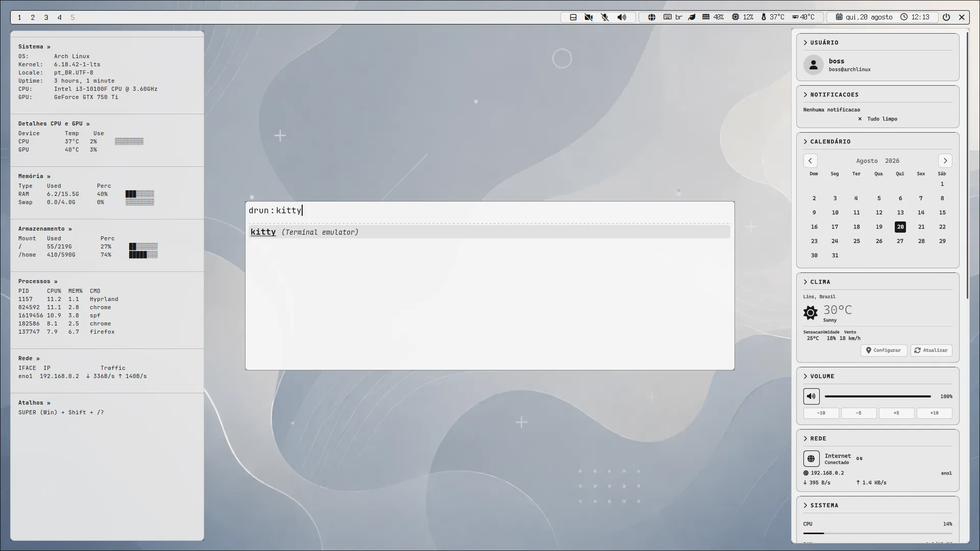The width and height of the screenshot is (980, 551).
Task: Click the Rede » heading in left panel
Action: pos(29,359)
